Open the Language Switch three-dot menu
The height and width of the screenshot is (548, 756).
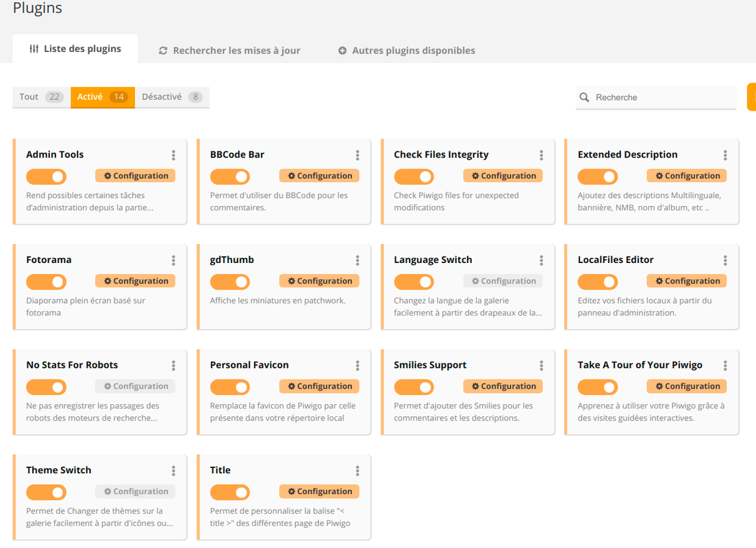(x=542, y=260)
